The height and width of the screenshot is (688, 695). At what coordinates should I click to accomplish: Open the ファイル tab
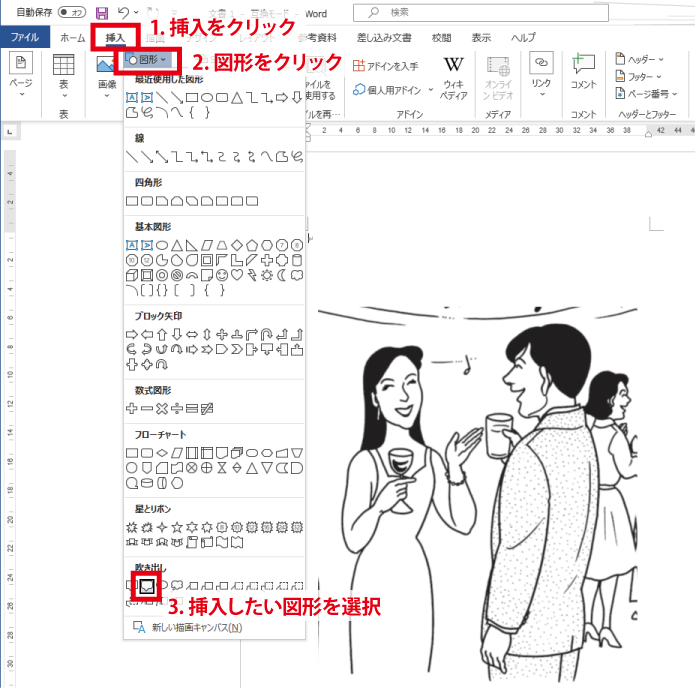(25, 37)
